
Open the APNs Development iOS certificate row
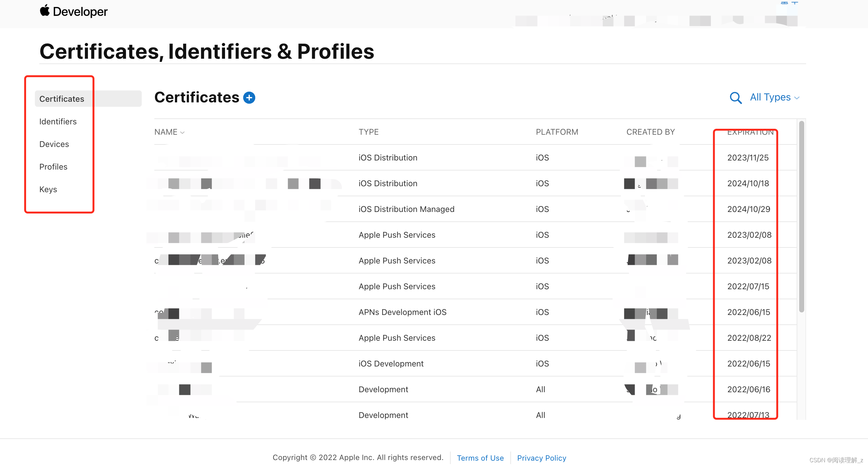coord(402,312)
